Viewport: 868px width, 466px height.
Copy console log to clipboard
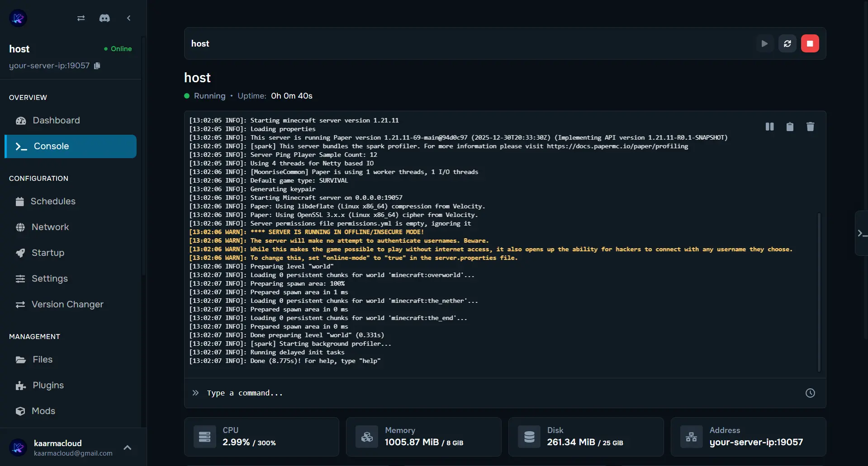[790, 127]
